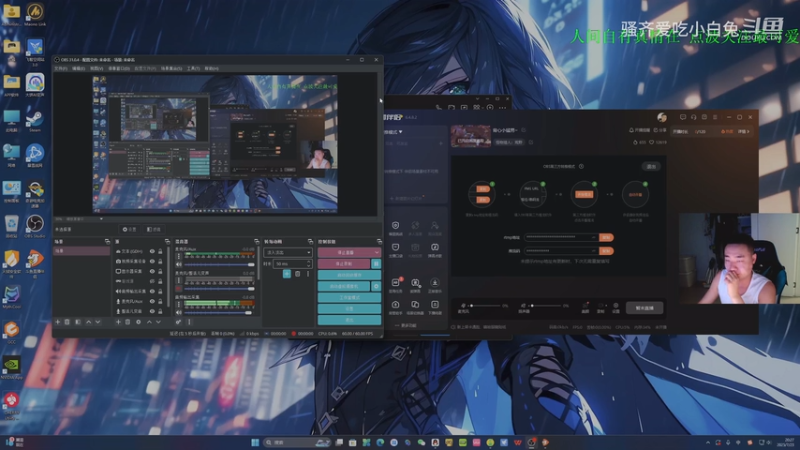Open 编辑(E) menu in OBS
The width and height of the screenshot is (800, 450).
pyautogui.click(x=78, y=68)
